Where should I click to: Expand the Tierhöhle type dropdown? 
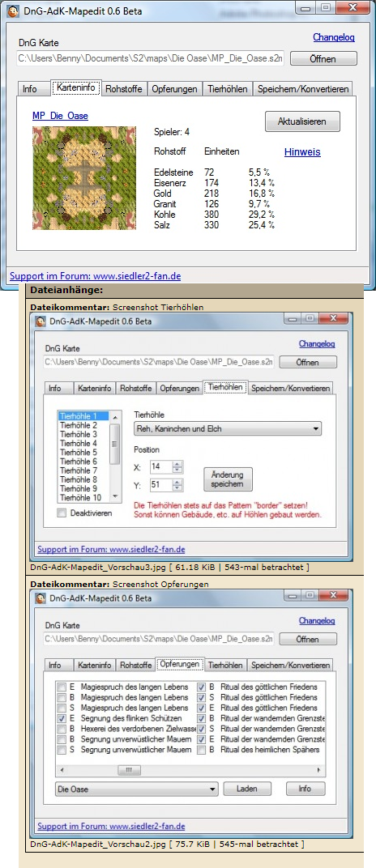228,428
